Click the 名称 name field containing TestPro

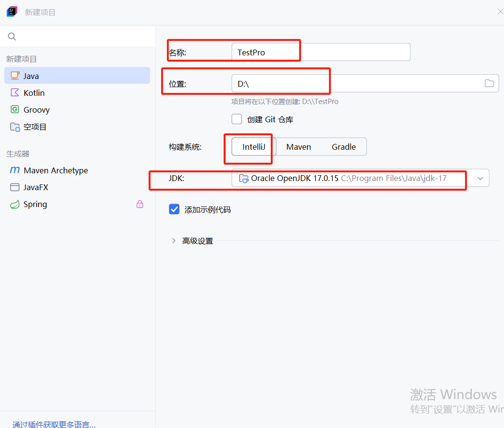[321, 52]
